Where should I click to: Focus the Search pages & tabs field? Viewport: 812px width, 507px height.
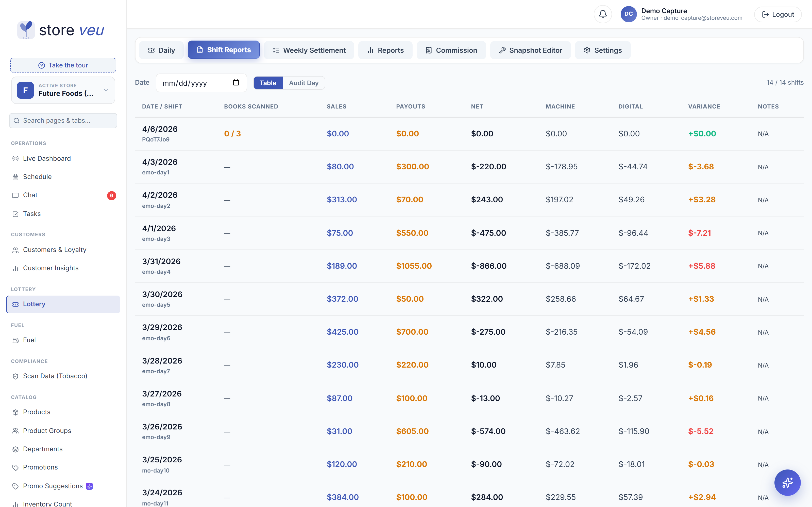[63, 120]
